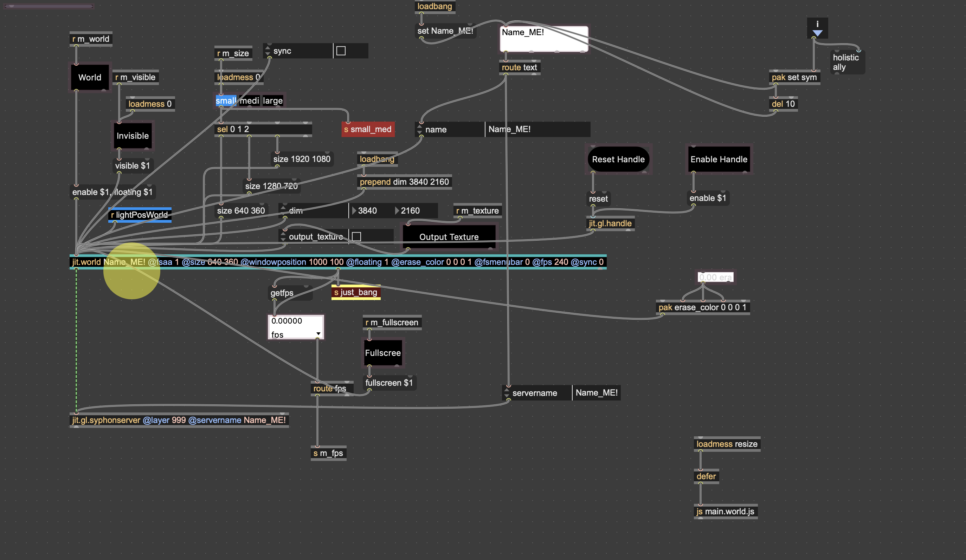Select the r m_world receive object
This screenshot has height=560, width=966.
91,39
